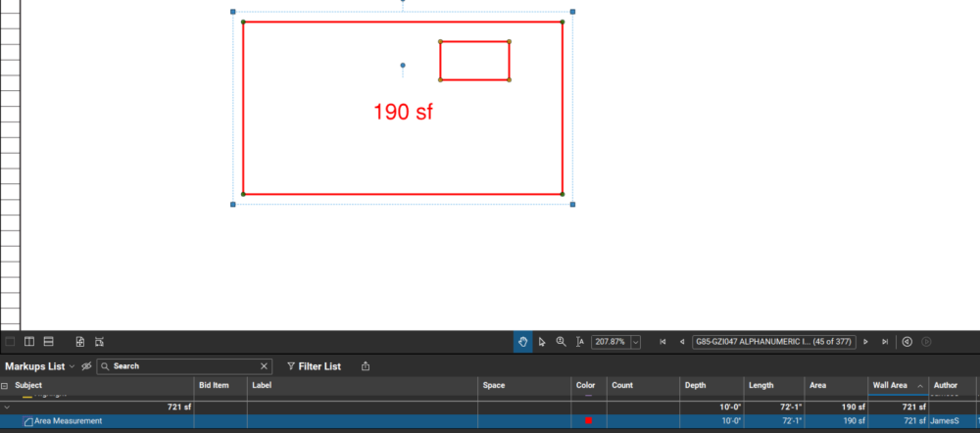This screenshot has width=980, height=433.
Task: Click the 10'-0" depth in the Area Measurement row
Action: click(x=729, y=421)
